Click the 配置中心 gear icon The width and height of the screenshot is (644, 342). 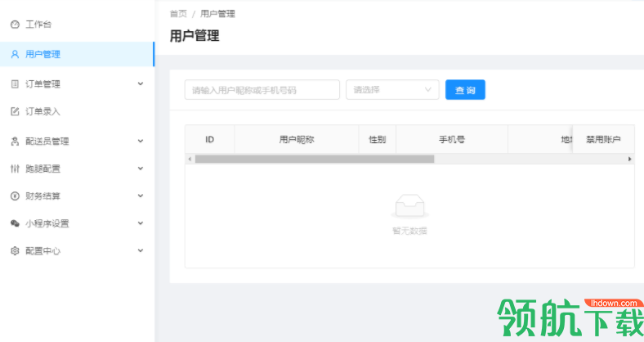(15, 250)
